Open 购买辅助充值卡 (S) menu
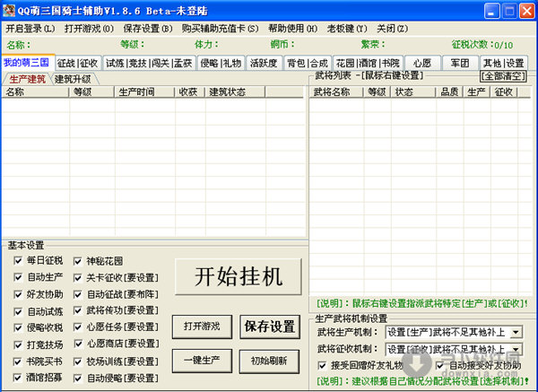Image resolution: width=538 pixels, height=392 pixels. click(x=220, y=29)
